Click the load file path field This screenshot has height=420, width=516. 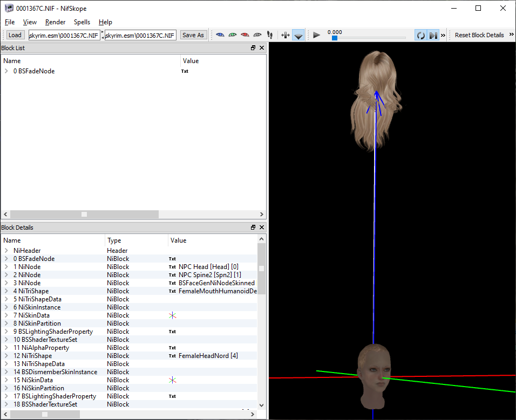[64, 35]
